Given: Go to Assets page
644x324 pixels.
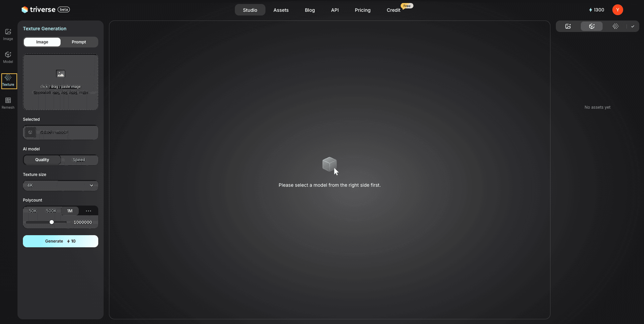Looking at the screenshot, I should point(281,10).
